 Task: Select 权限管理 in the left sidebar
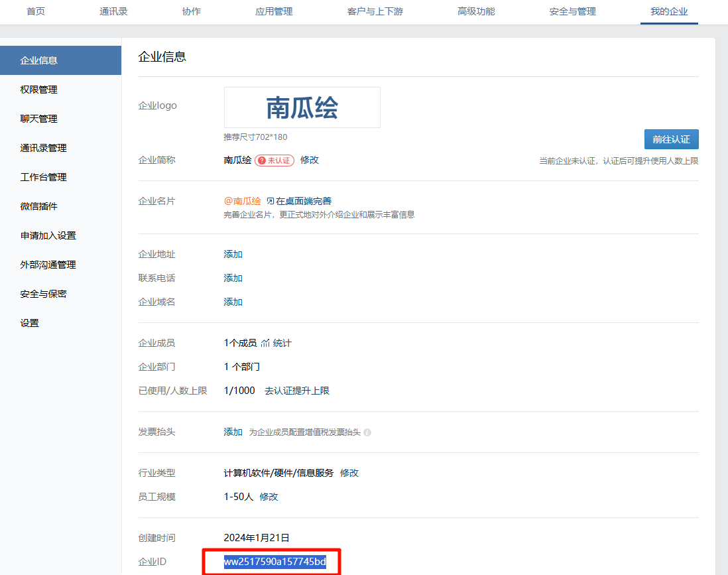38,90
